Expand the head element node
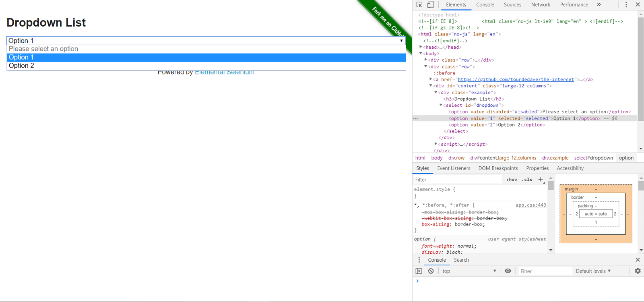The image size is (644, 302). 421,47
